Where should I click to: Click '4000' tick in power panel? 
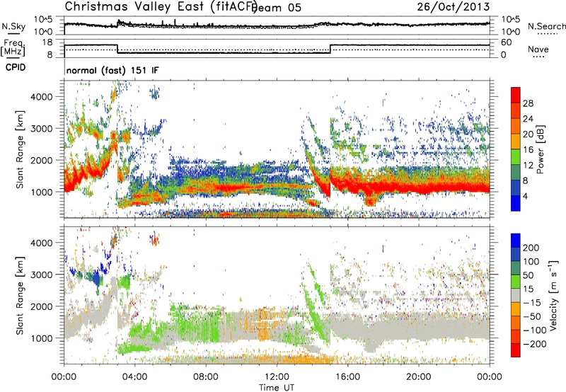[x=42, y=97]
